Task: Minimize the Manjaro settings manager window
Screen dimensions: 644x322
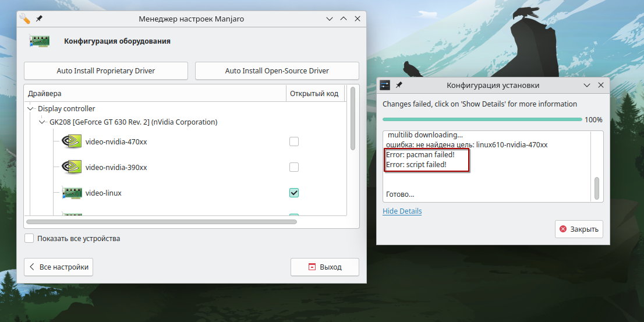Action: point(330,19)
